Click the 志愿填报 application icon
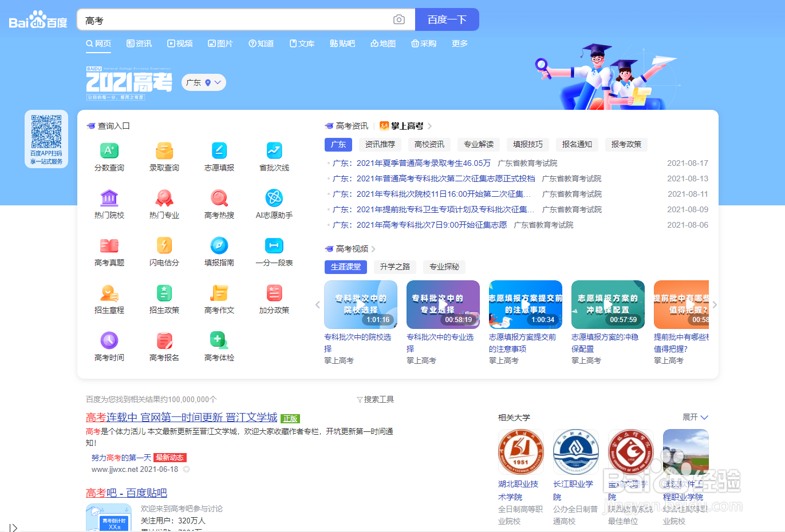785x532 pixels. (x=219, y=150)
